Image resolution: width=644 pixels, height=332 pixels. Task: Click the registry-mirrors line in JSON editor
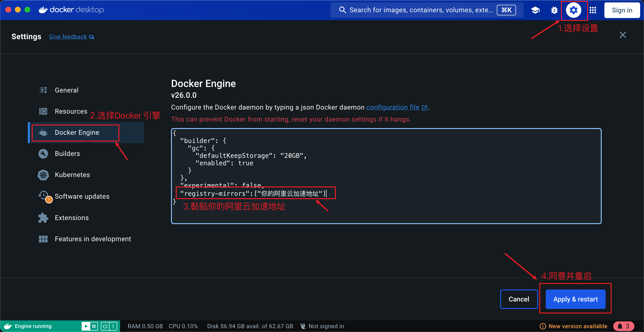[253, 193]
